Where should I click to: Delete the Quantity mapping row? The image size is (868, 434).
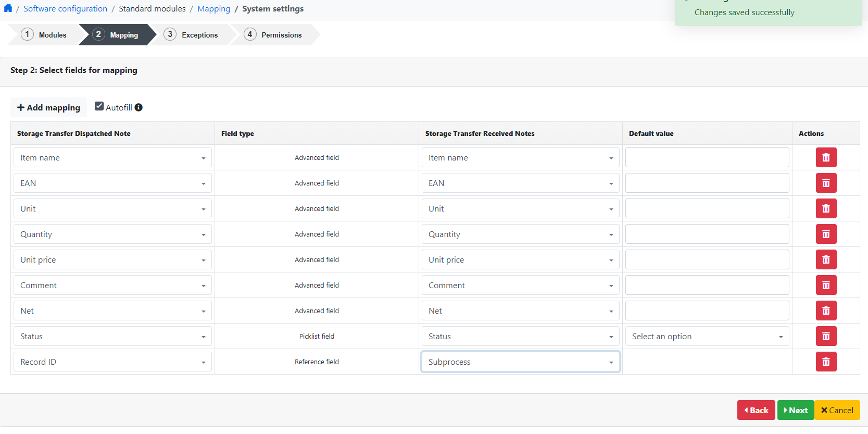(826, 234)
